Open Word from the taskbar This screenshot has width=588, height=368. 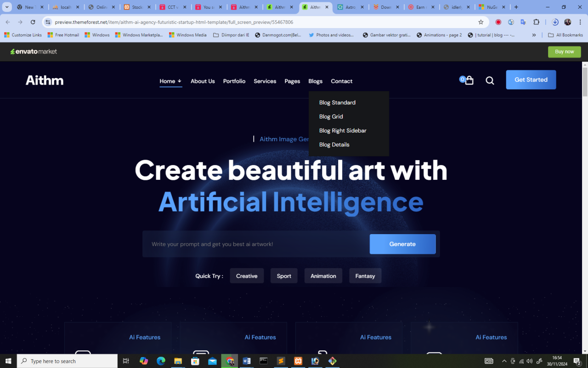246,361
